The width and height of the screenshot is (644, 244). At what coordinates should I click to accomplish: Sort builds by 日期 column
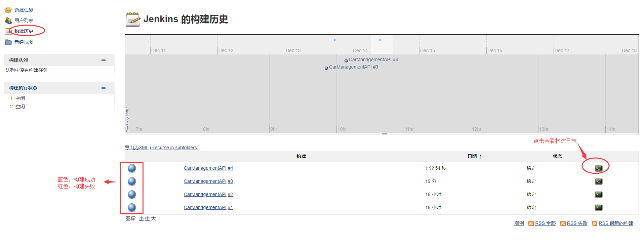pyautogui.click(x=474, y=156)
